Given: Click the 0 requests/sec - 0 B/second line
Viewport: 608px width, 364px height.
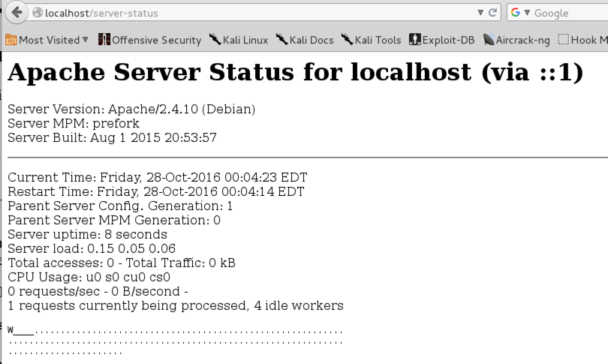Looking at the screenshot, I should [x=98, y=291].
